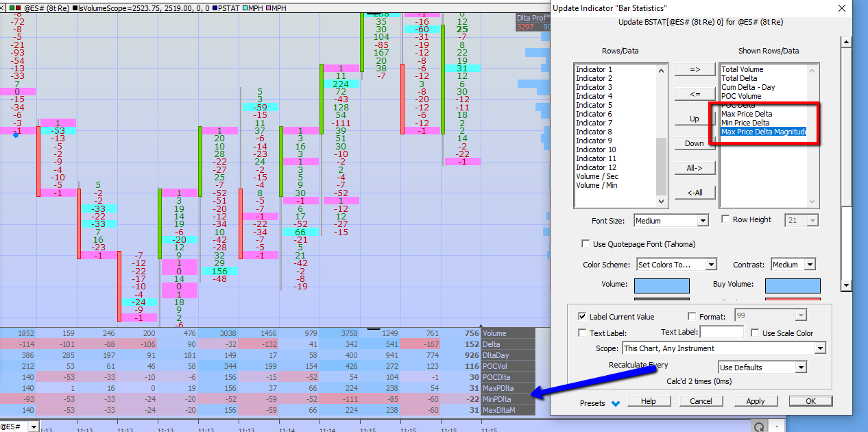Click the minus button beside the refresh icon

(x=777, y=427)
